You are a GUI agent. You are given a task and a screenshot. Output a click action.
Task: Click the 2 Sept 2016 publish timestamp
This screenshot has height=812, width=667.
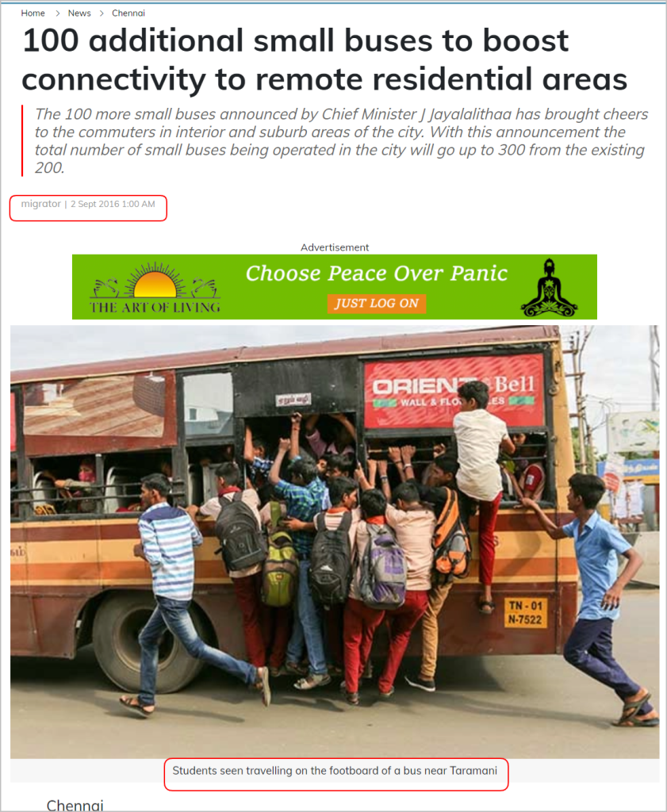(113, 204)
